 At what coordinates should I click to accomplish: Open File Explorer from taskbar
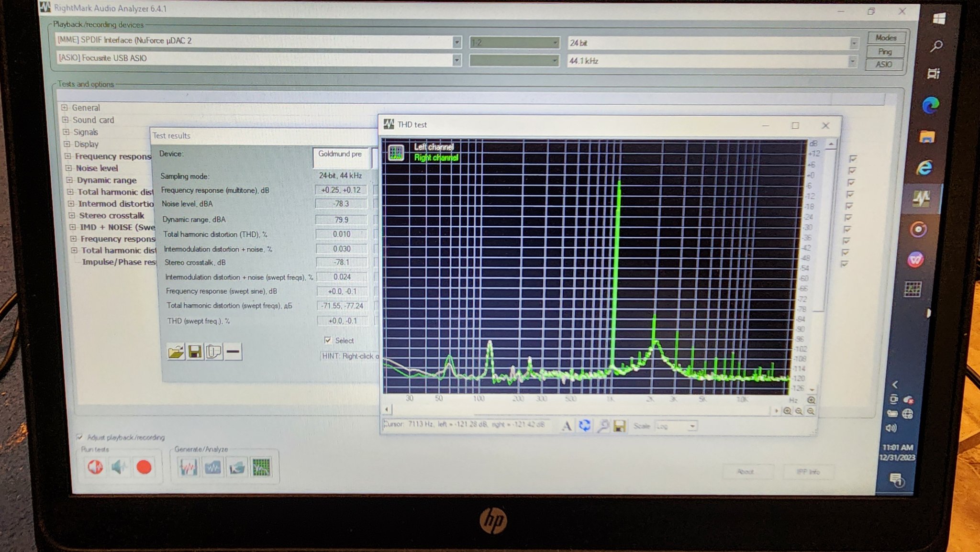[927, 137]
